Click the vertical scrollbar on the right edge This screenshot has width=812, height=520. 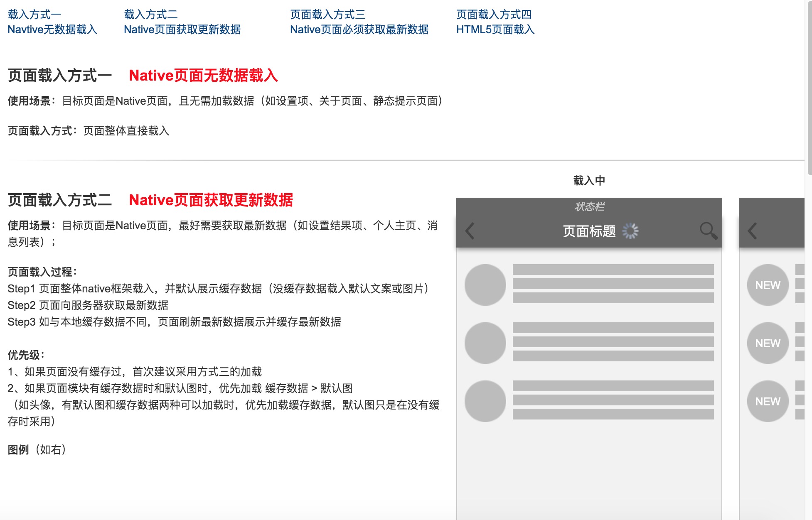coord(809,87)
